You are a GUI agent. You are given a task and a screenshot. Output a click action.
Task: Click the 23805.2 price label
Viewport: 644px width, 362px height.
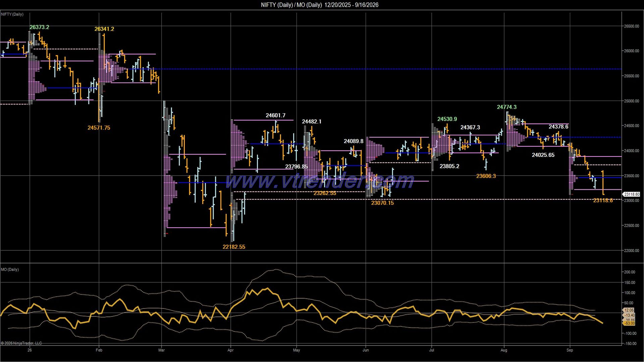coord(449,166)
